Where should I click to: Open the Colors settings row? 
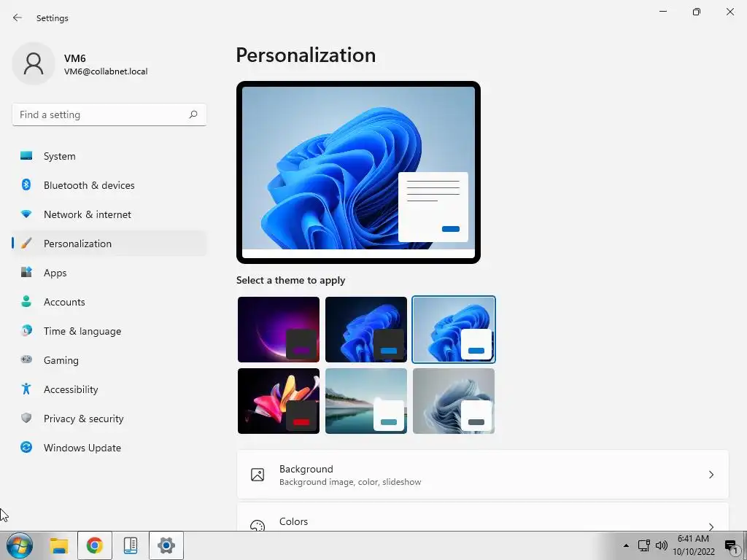(x=483, y=517)
